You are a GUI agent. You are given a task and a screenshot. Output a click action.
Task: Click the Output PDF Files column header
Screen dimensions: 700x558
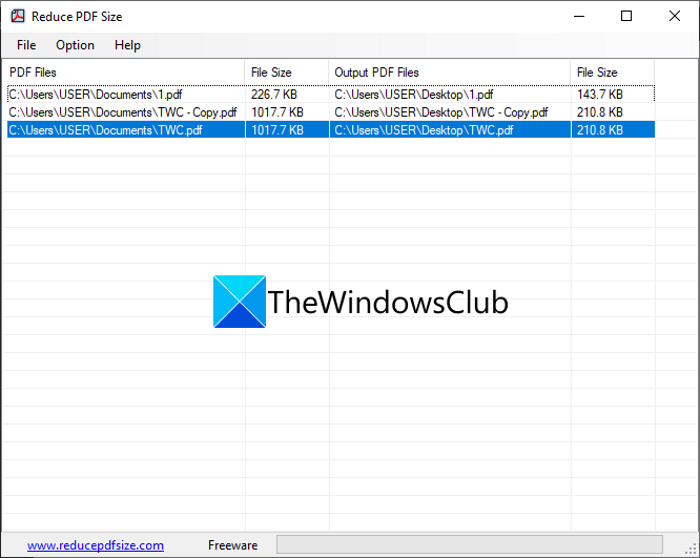[450, 72]
